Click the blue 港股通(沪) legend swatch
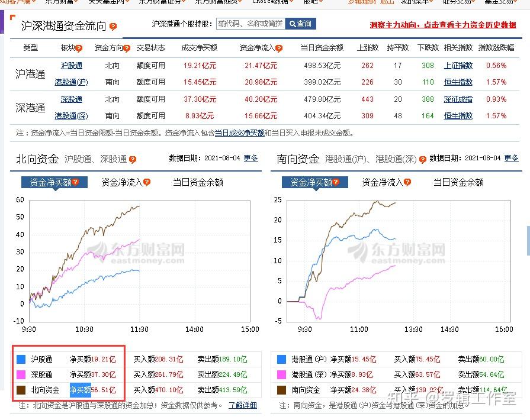The width and height of the screenshot is (530, 420). (281, 359)
